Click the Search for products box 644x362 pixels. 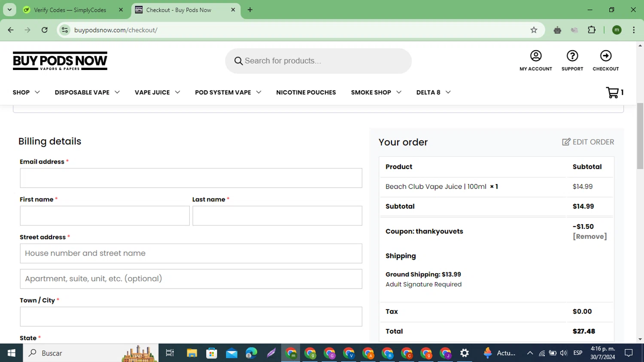319,61
